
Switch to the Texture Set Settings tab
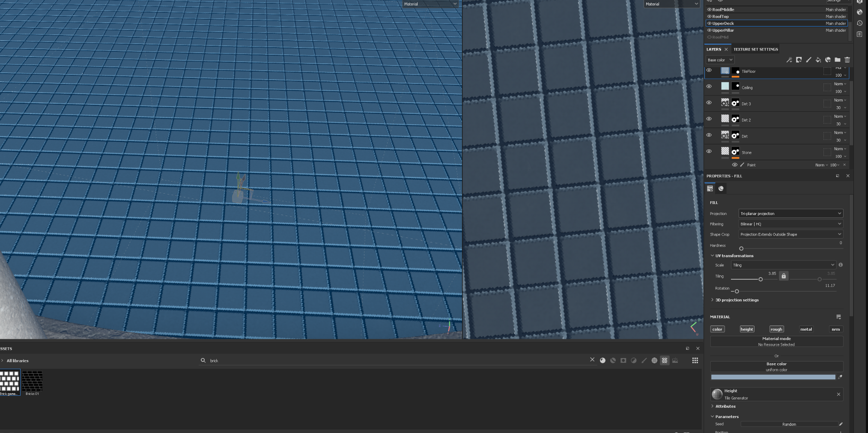[x=755, y=49]
